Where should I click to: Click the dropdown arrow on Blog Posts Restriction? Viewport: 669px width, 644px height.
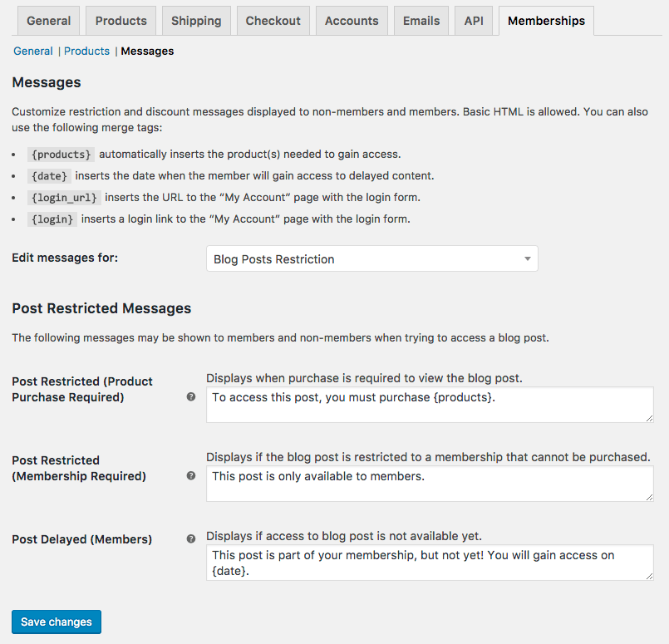click(x=527, y=258)
